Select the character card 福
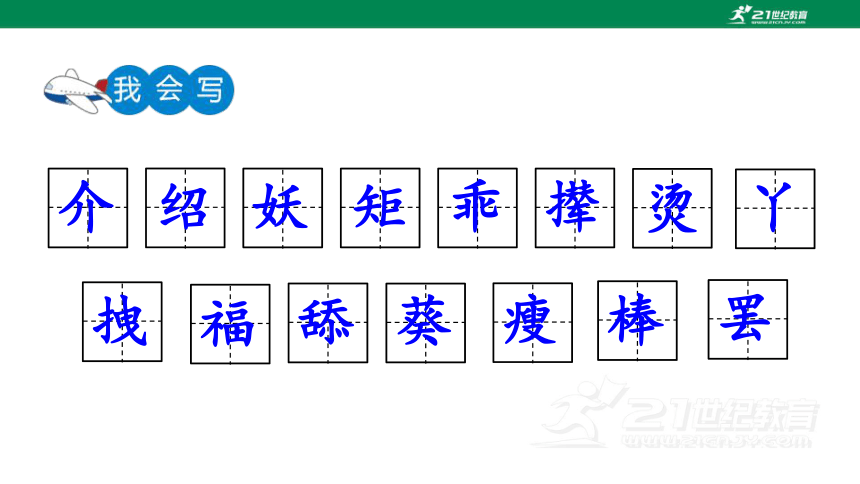The image size is (860, 484). point(230,324)
